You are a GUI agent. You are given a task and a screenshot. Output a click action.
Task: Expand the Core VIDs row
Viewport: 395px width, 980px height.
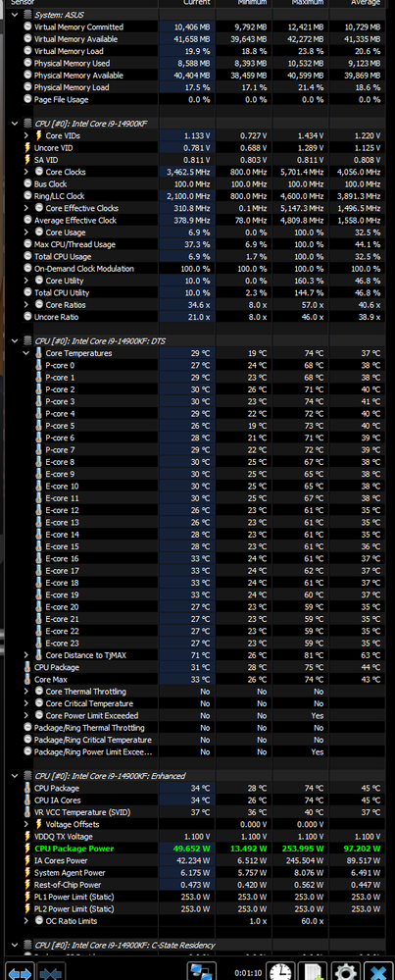[26, 135]
